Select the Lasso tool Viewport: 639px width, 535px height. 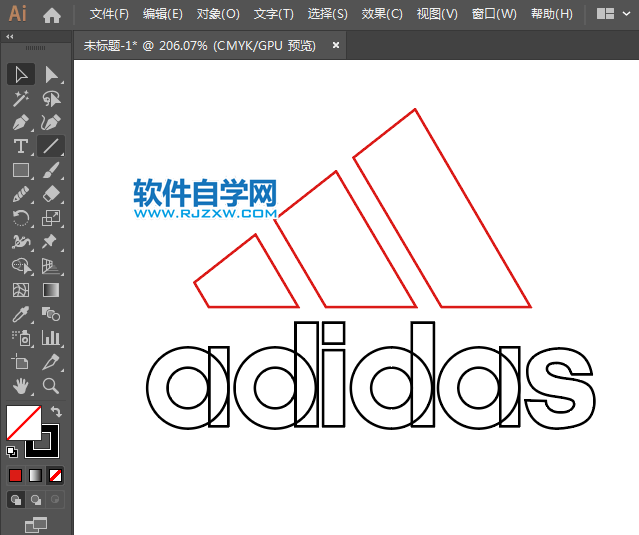(51, 99)
